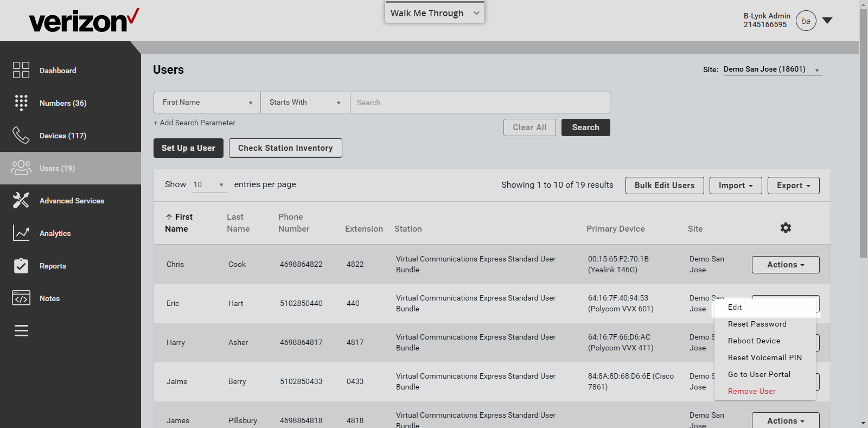Click extension 0433 in Jaime row
Viewport: 868px width, 428px height.
click(x=355, y=382)
